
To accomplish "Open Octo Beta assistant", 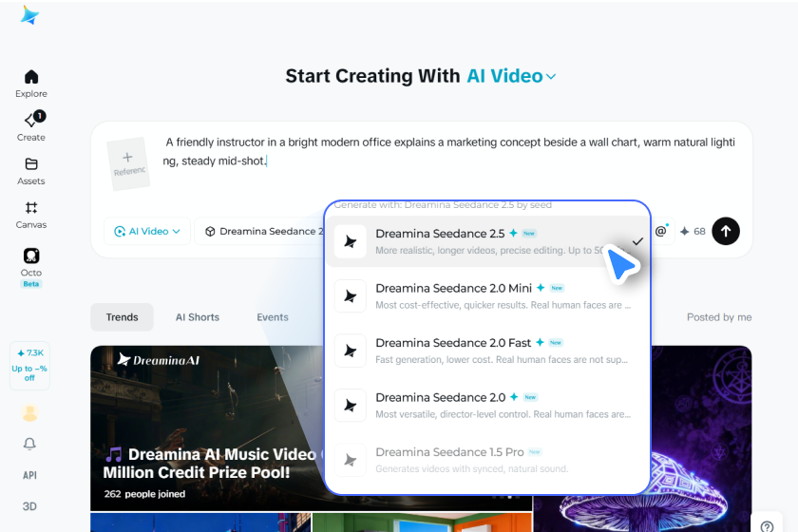I will (31, 268).
